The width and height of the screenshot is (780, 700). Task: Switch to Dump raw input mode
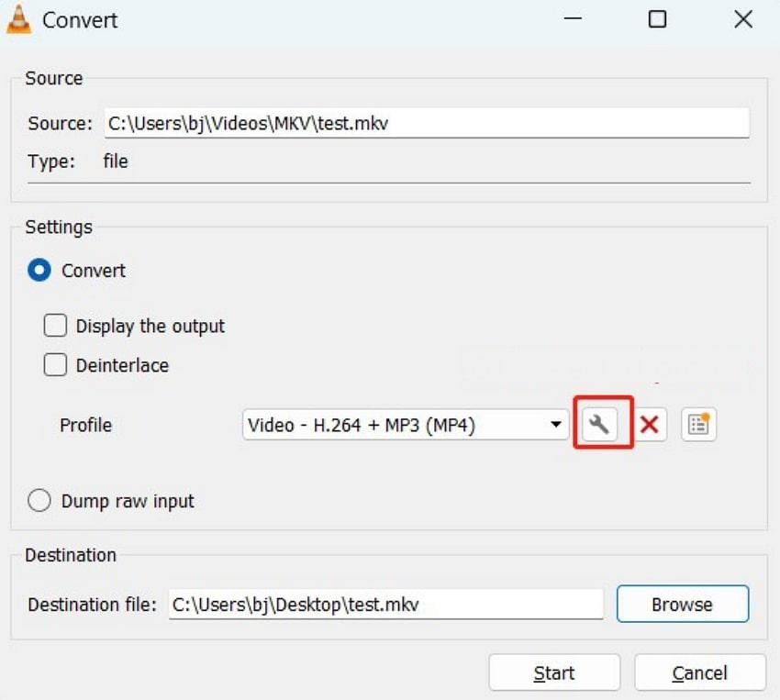point(39,500)
